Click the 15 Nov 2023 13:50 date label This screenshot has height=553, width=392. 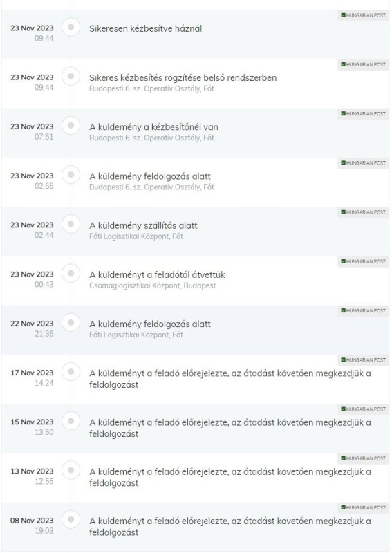(32, 427)
